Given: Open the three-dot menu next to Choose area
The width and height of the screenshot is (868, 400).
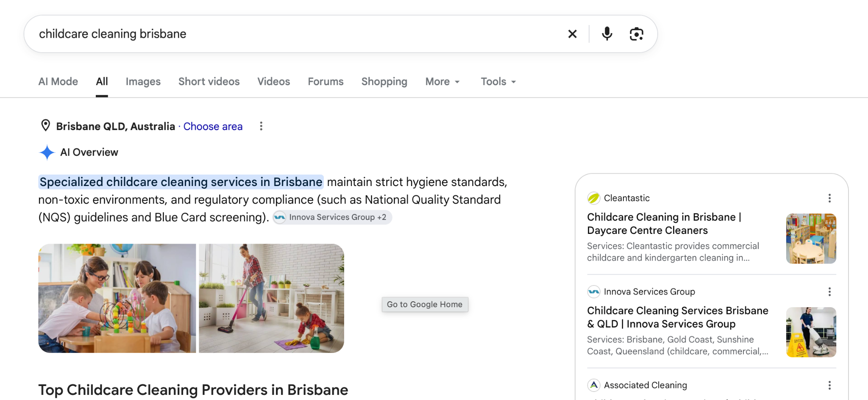Looking at the screenshot, I should coord(261,126).
